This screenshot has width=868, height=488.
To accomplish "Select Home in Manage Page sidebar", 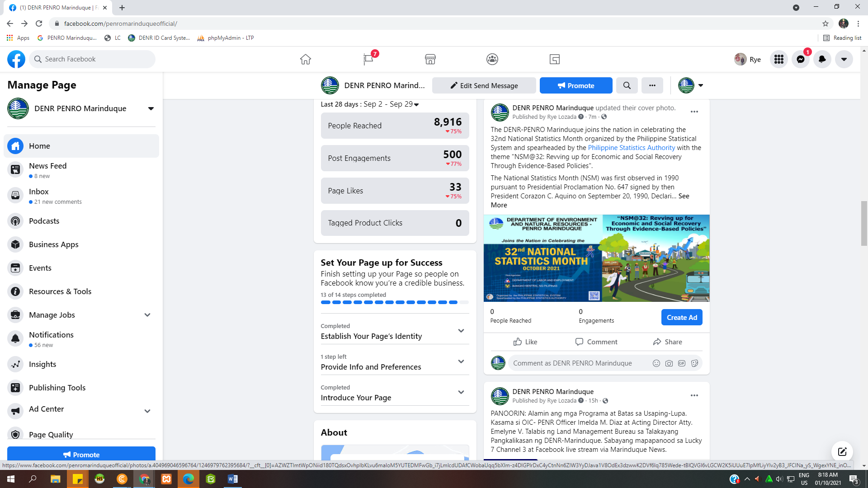I will 81,146.
